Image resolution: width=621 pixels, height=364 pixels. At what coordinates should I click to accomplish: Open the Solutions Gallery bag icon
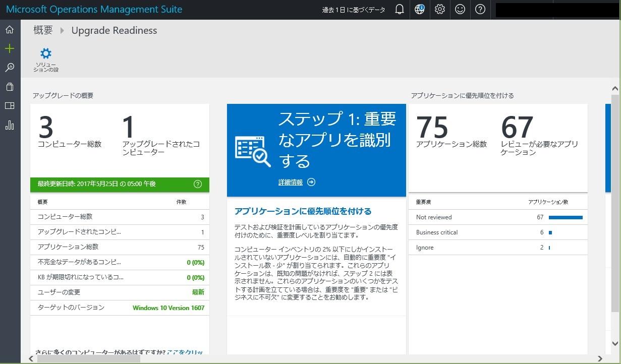[x=9, y=87]
